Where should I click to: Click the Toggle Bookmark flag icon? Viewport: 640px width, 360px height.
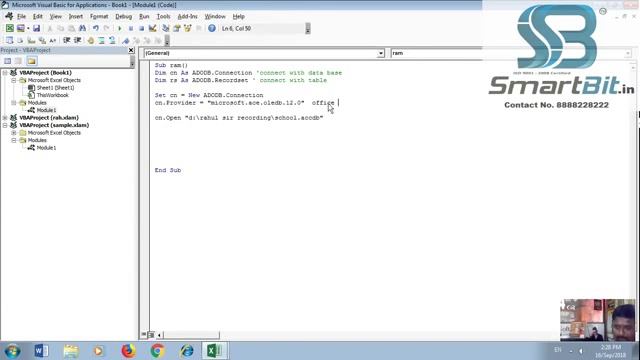tap(125, 40)
